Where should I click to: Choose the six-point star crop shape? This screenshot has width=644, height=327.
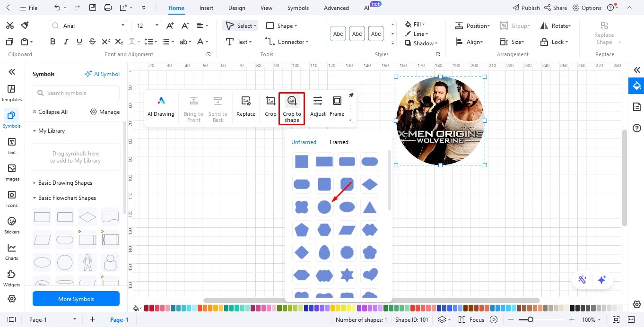347,275
